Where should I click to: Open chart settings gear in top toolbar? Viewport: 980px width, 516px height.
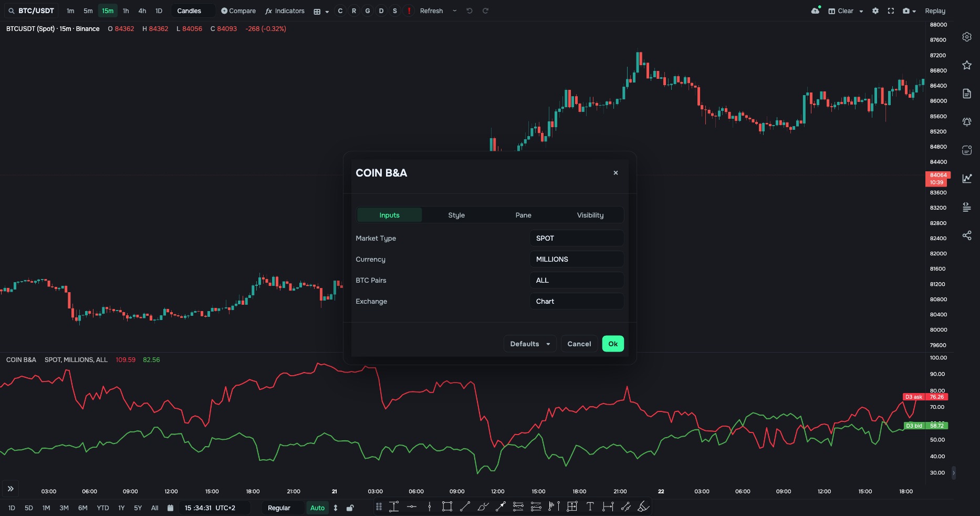point(875,11)
